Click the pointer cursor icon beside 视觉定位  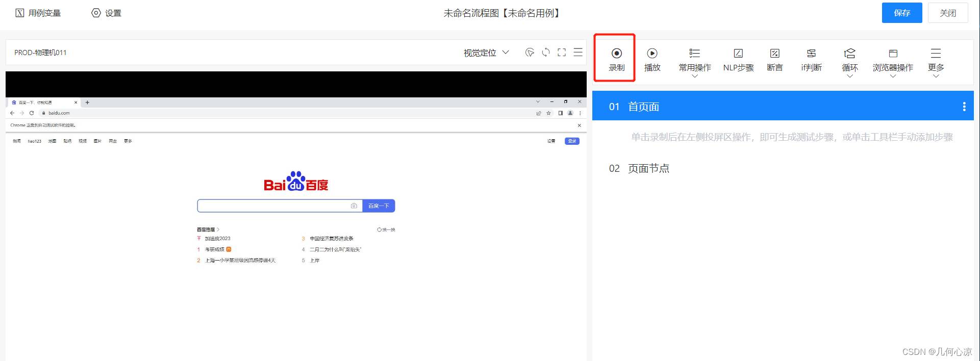coord(530,52)
